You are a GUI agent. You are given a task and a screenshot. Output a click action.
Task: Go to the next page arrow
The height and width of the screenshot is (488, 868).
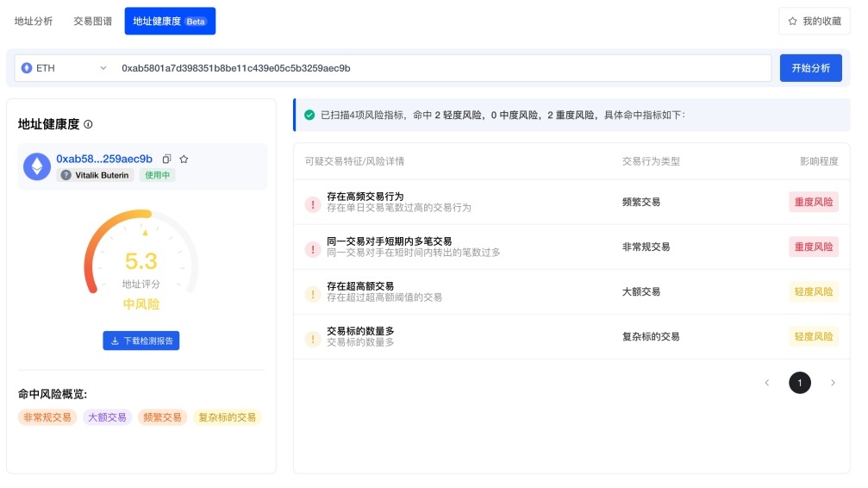coord(832,383)
